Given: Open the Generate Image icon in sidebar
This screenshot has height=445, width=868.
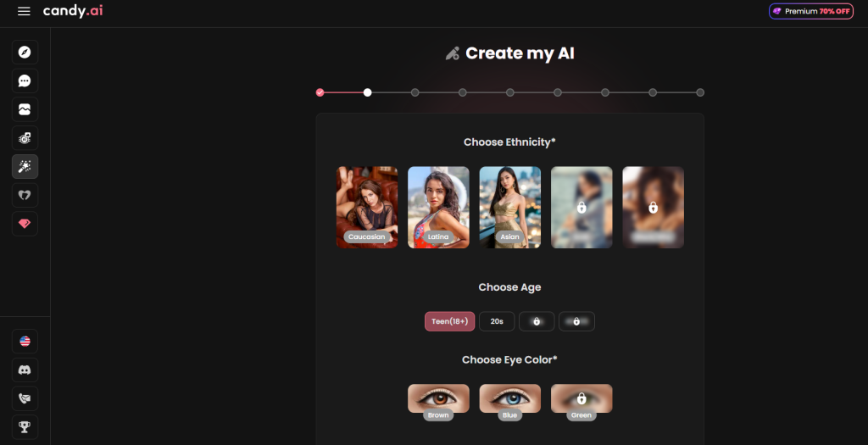Looking at the screenshot, I should click(x=25, y=138).
